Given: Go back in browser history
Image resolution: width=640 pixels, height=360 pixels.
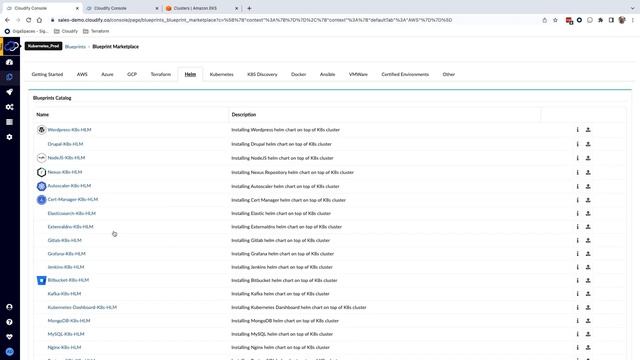Looking at the screenshot, I should click(7, 20).
